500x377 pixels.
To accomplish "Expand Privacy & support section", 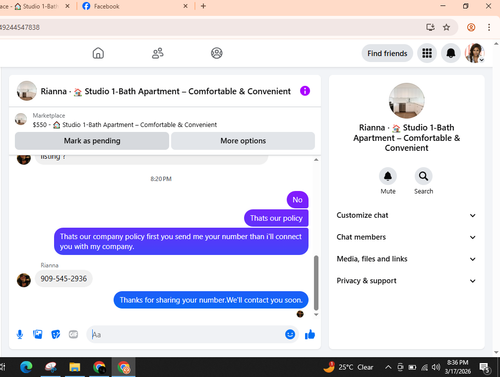I will [406, 281].
